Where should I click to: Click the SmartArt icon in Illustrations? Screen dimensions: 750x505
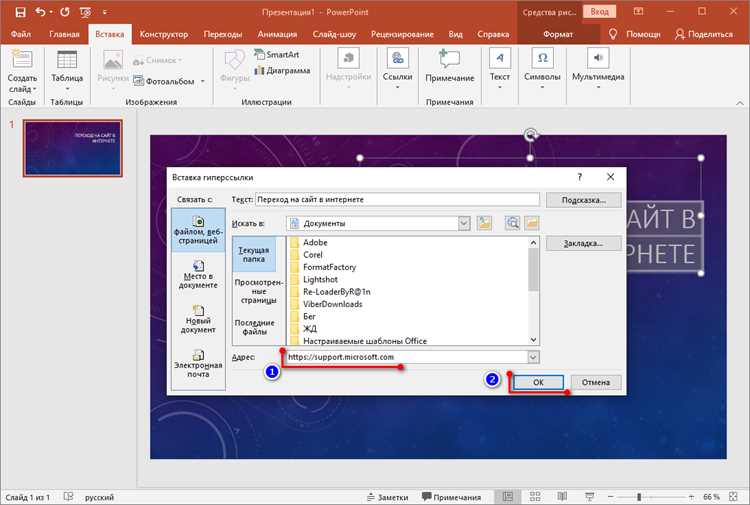(x=259, y=55)
